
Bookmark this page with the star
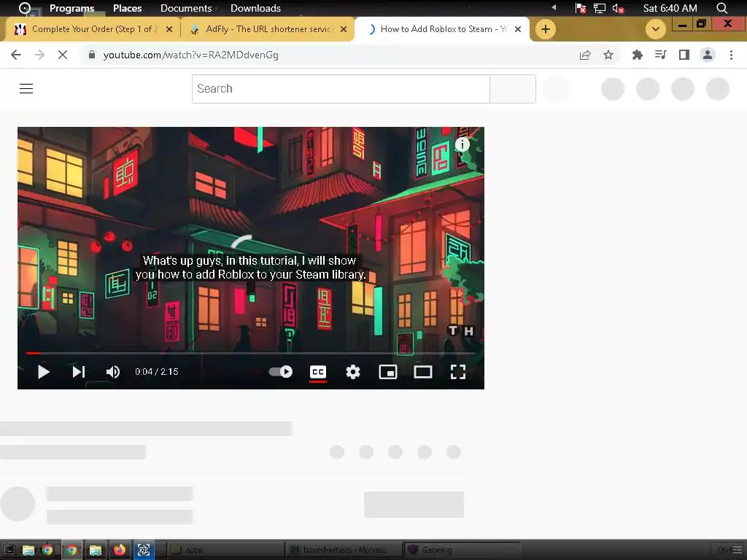(608, 55)
